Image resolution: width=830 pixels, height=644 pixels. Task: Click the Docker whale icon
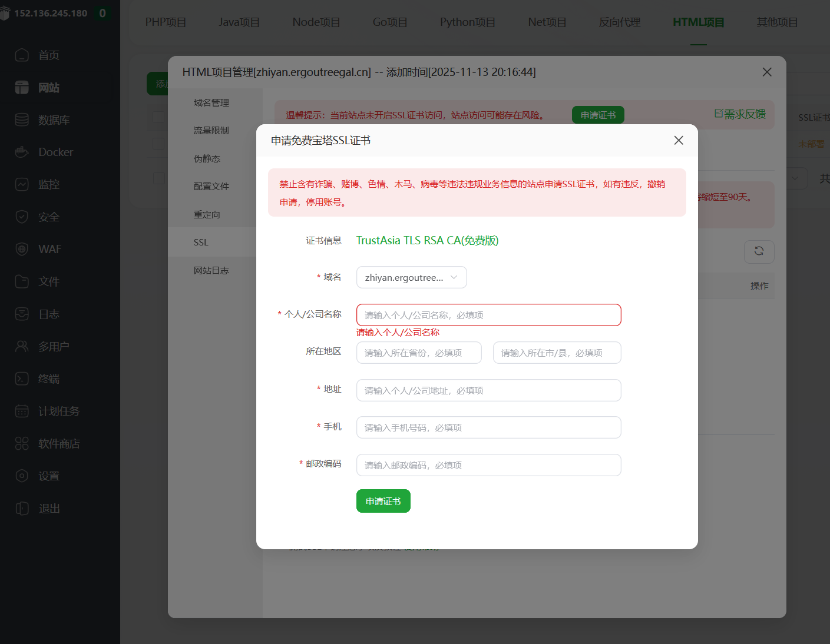click(x=22, y=152)
